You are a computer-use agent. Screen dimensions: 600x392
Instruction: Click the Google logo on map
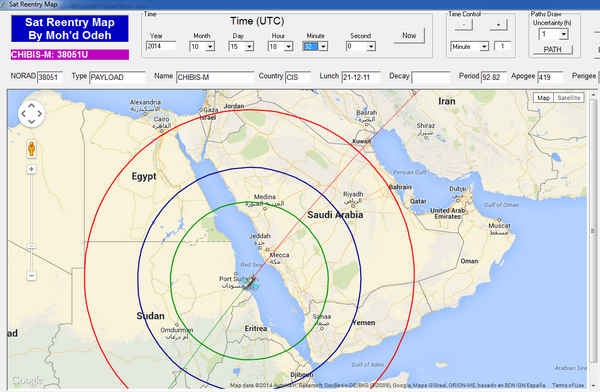click(x=27, y=380)
